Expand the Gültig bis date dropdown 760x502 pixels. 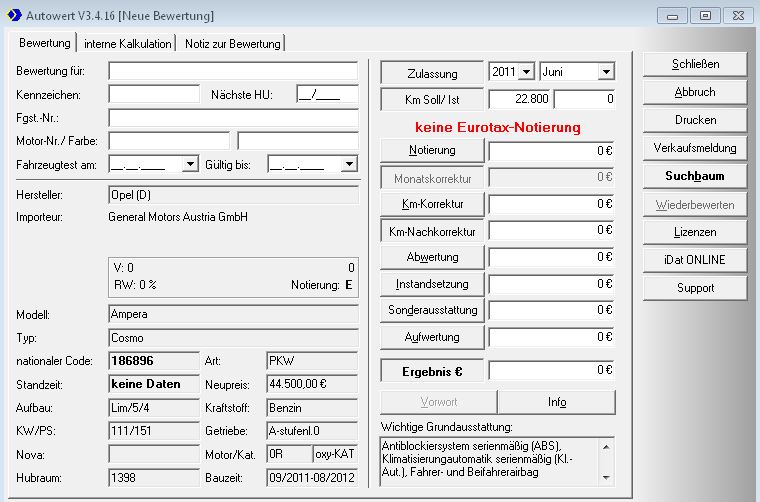(348, 164)
